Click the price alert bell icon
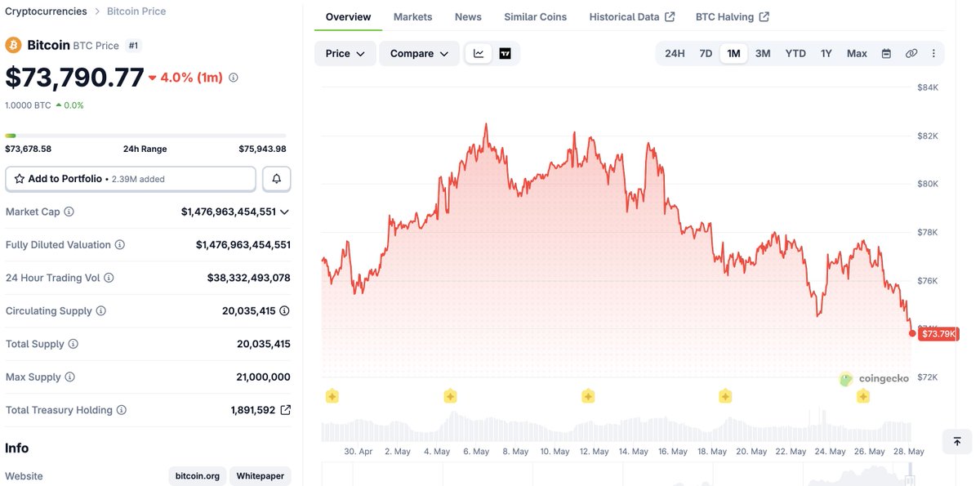 tap(277, 179)
